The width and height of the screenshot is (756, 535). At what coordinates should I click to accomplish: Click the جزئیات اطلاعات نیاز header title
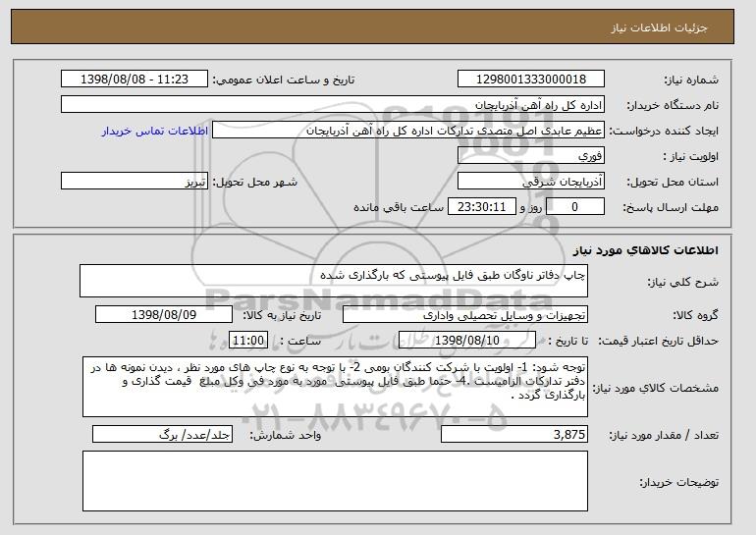tap(659, 27)
